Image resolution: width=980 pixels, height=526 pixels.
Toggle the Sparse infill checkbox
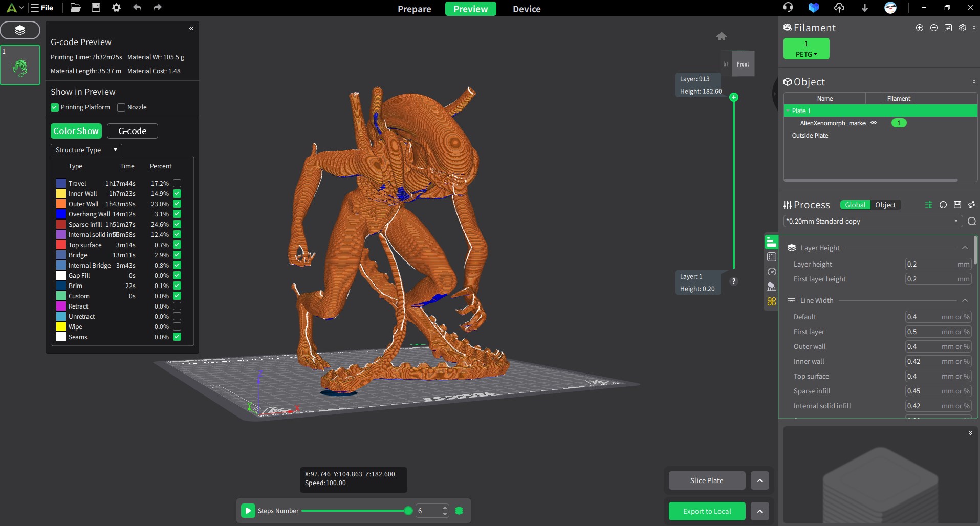(x=177, y=224)
